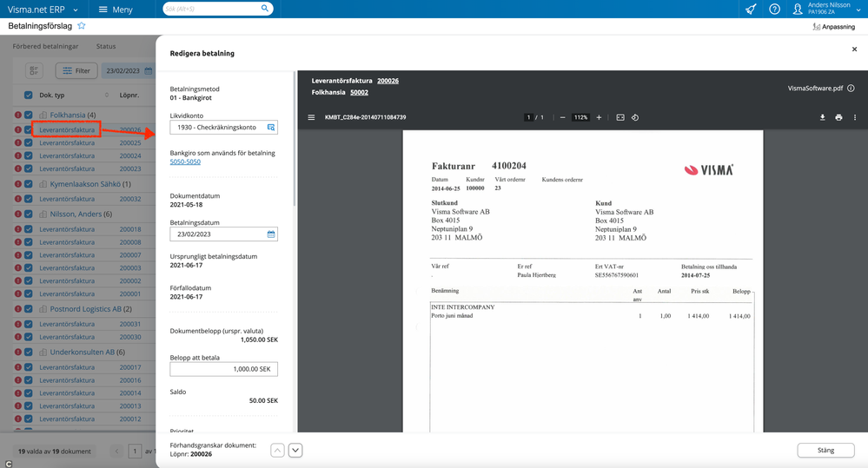Click the global search box
The image size is (868, 468).
point(218,9)
